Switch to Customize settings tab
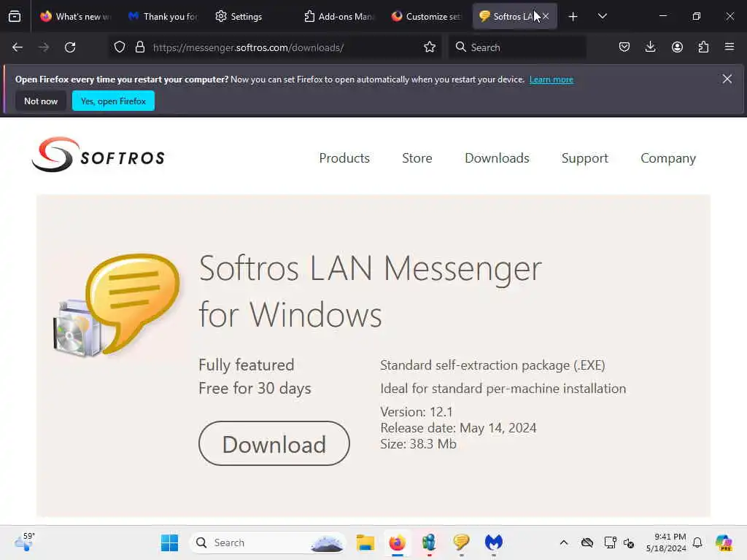Viewport: 747px width, 560px height. 427,17
